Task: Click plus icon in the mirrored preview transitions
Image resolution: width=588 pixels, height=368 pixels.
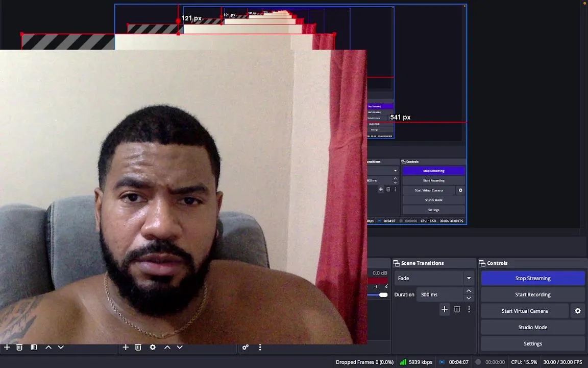Action: click(381, 189)
